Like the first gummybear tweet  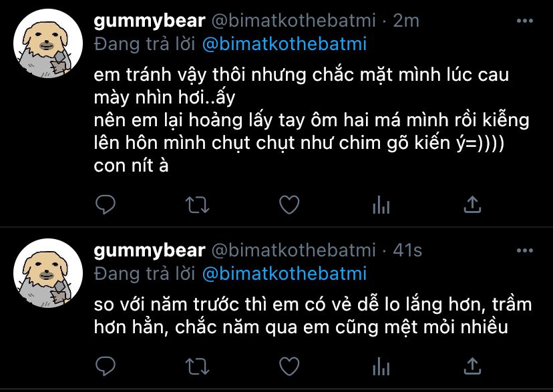coord(289,205)
